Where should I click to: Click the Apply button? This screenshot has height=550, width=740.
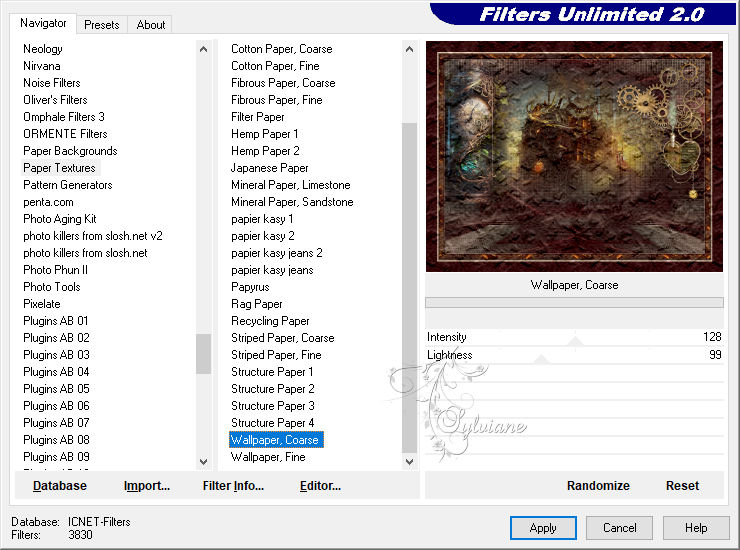[x=543, y=528]
